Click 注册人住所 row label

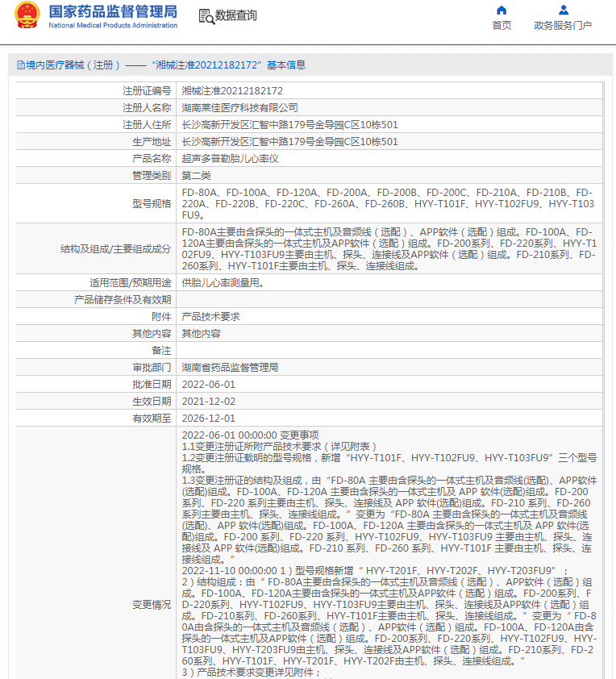click(x=147, y=125)
